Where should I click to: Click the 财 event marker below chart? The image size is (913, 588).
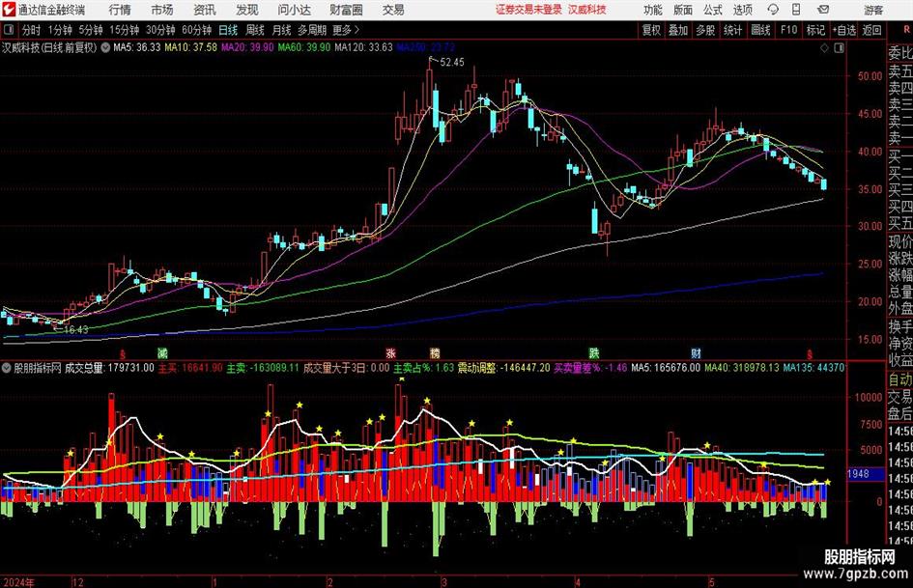696,352
